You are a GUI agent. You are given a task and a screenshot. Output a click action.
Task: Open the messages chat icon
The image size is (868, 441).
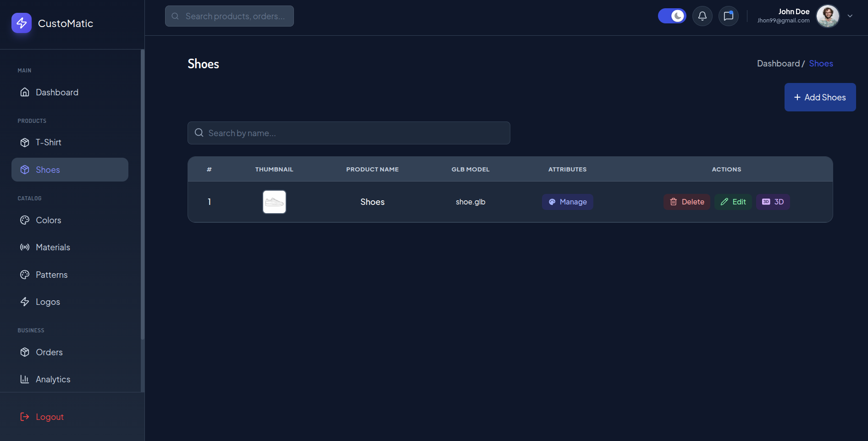tap(728, 16)
